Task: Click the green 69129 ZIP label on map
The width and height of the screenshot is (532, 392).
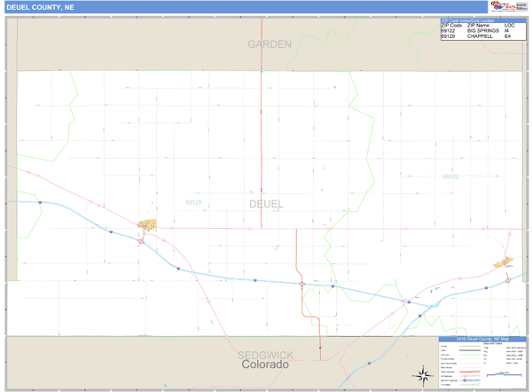Action: [194, 202]
